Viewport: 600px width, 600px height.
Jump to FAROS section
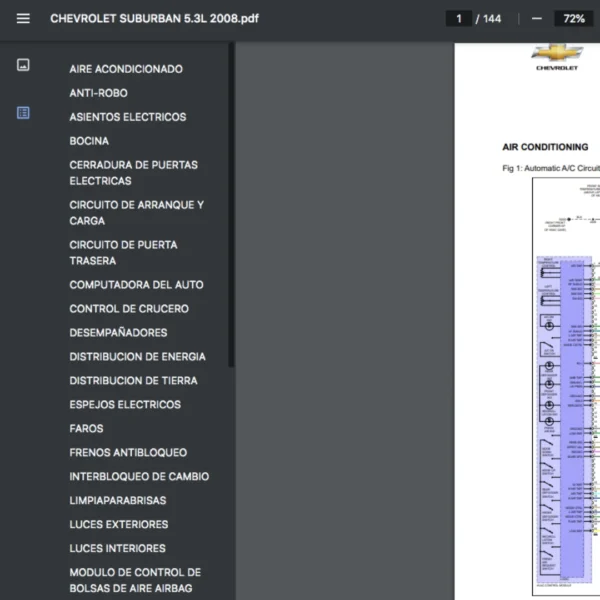86,428
